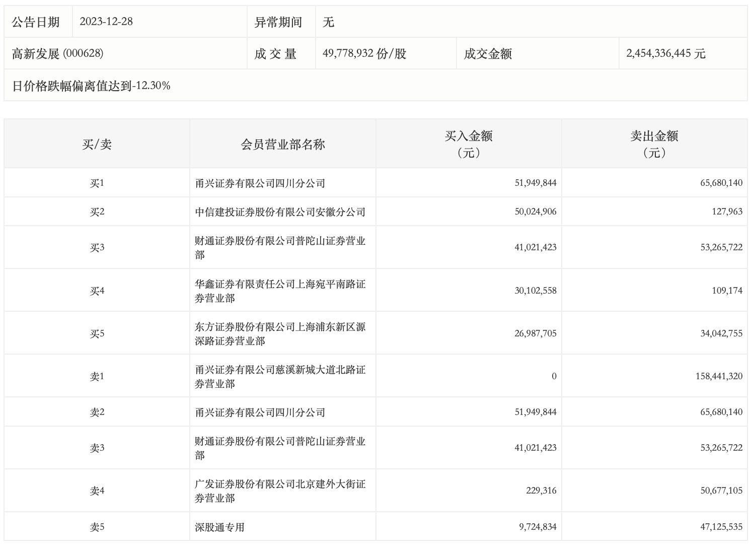Click the 高新发展 (000628) stock name

pyautogui.click(x=58, y=54)
